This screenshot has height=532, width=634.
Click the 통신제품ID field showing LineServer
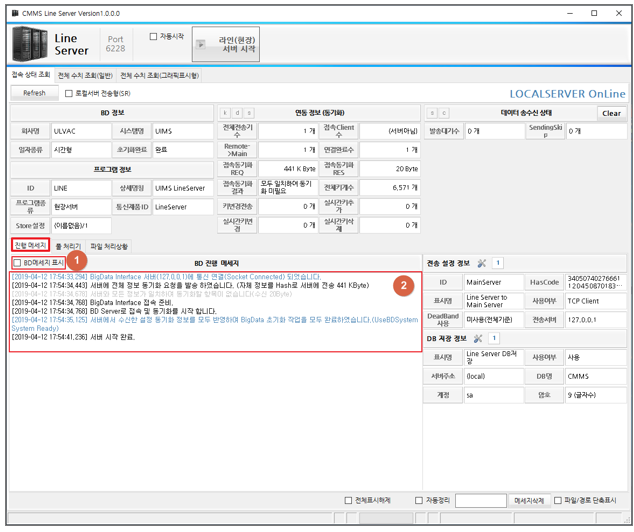tap(183, 207)
